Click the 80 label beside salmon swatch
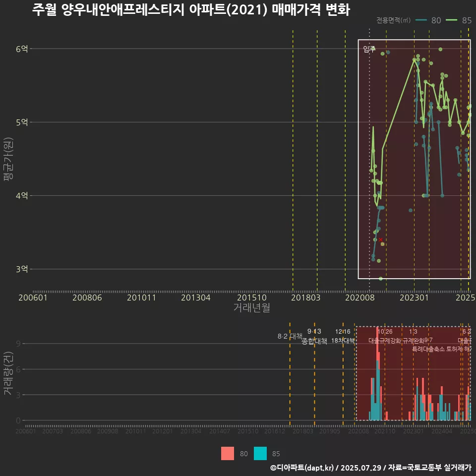Viewport: 476px width, 476px height. 244,454
